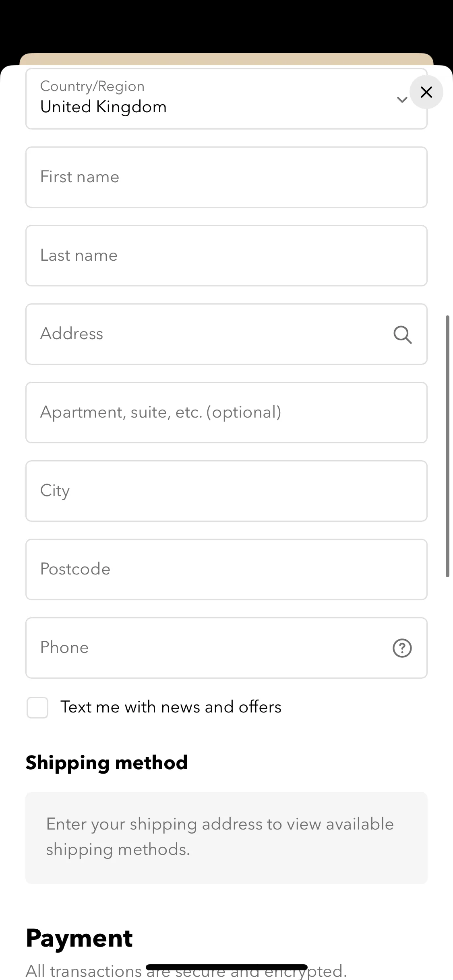The width and height of the screenshot is (453, 980).
Task: Open the United Kingdom country selector
Action: pos(226,99)
